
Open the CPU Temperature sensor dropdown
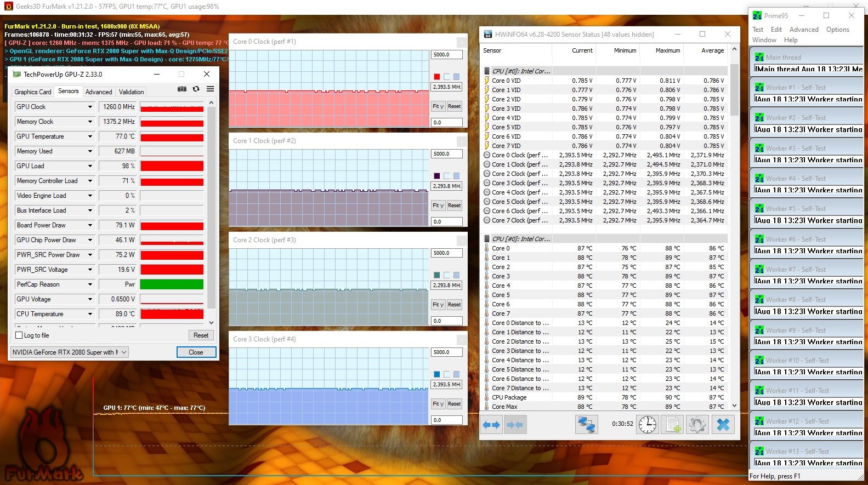(x=90, y=314)
